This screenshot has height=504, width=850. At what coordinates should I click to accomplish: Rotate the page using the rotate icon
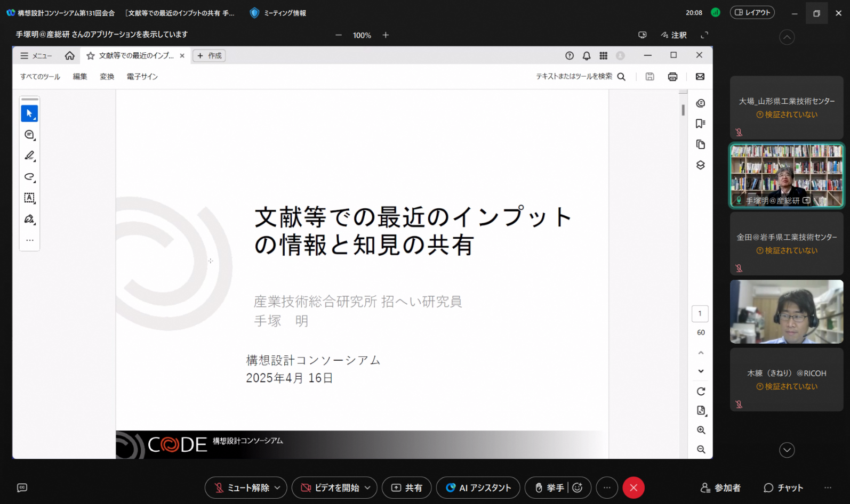pyautogui.click(x=701, y=392)
